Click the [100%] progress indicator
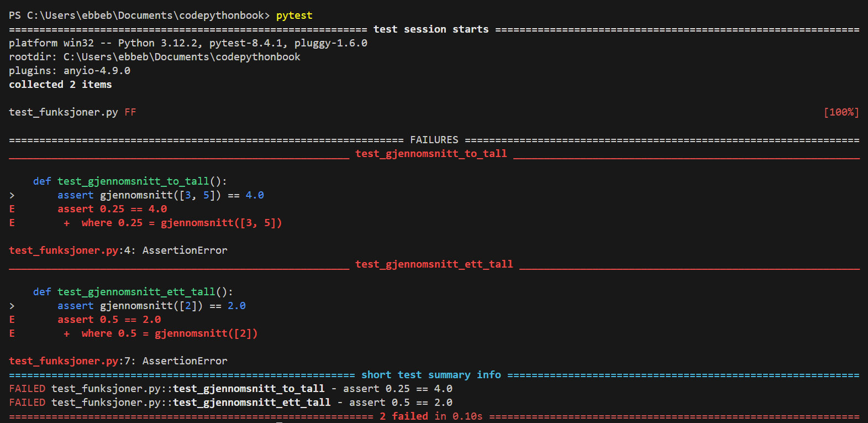The image size is (868, 423). tap(841, 112)
